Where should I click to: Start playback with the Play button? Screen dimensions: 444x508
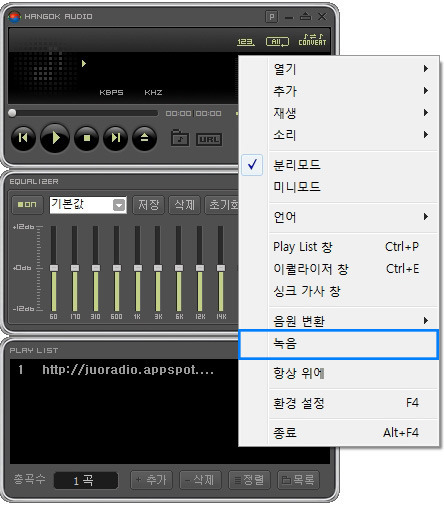(55, 138)
